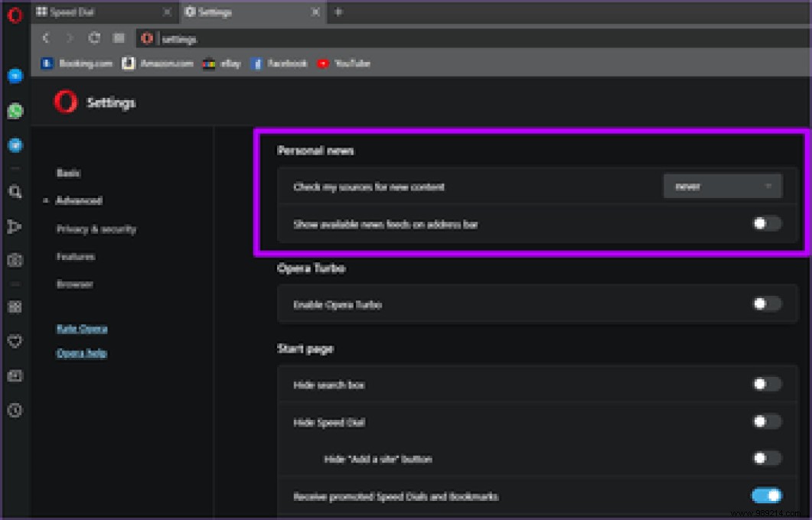Disable showing news feeds on address bar
Image resolution: width=812 pixels, height=520 pixels.
coord(765,223)
